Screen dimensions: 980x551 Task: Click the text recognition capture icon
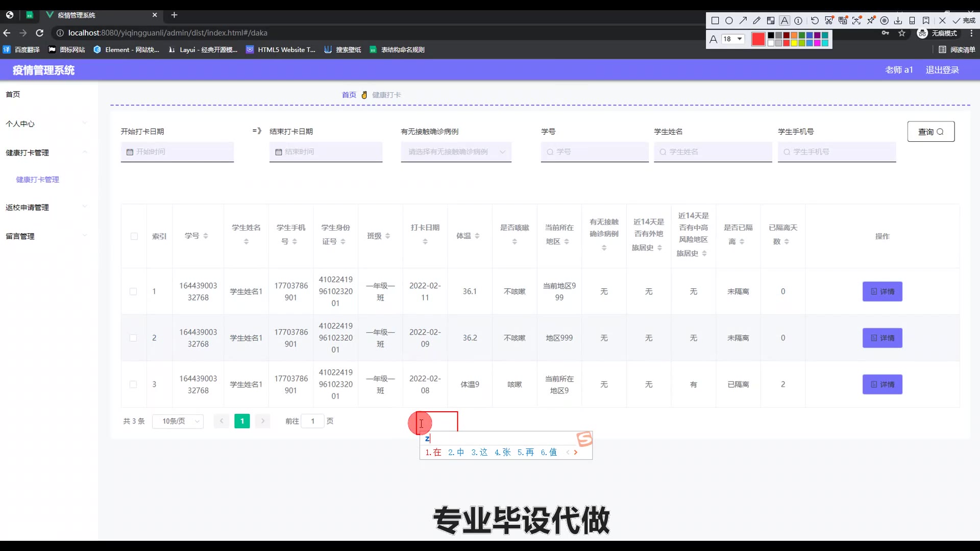tap(856, 21)
